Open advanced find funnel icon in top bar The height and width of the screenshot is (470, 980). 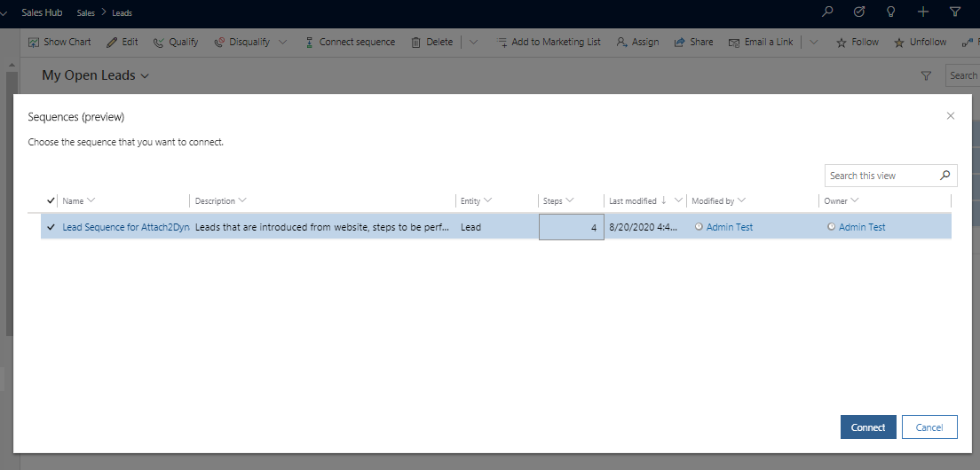tap(955, 12)
